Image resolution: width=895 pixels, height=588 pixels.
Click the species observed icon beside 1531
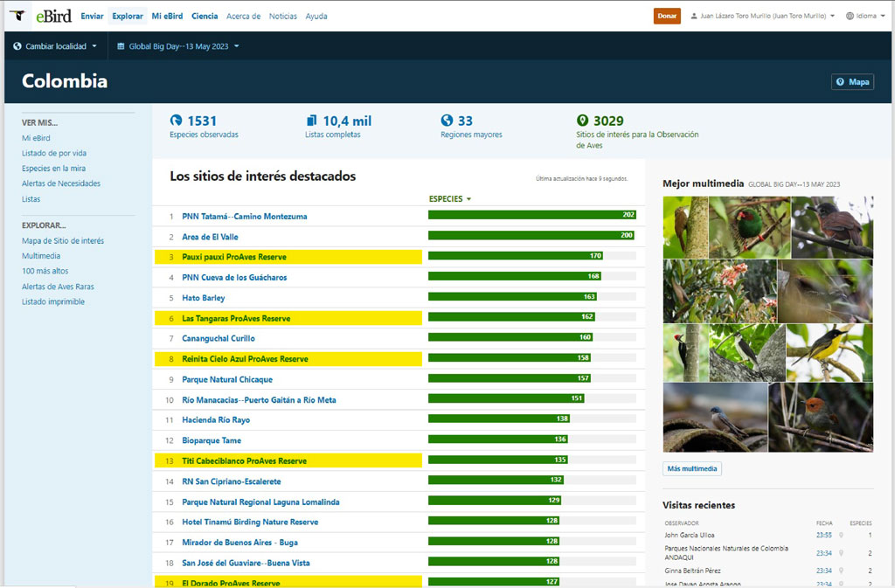[x=176, y=121]
